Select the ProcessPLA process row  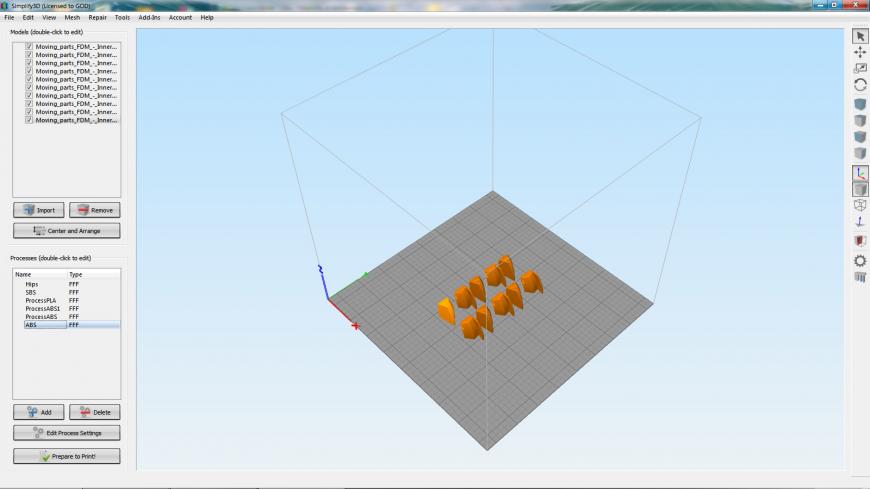tap(67, 300)
